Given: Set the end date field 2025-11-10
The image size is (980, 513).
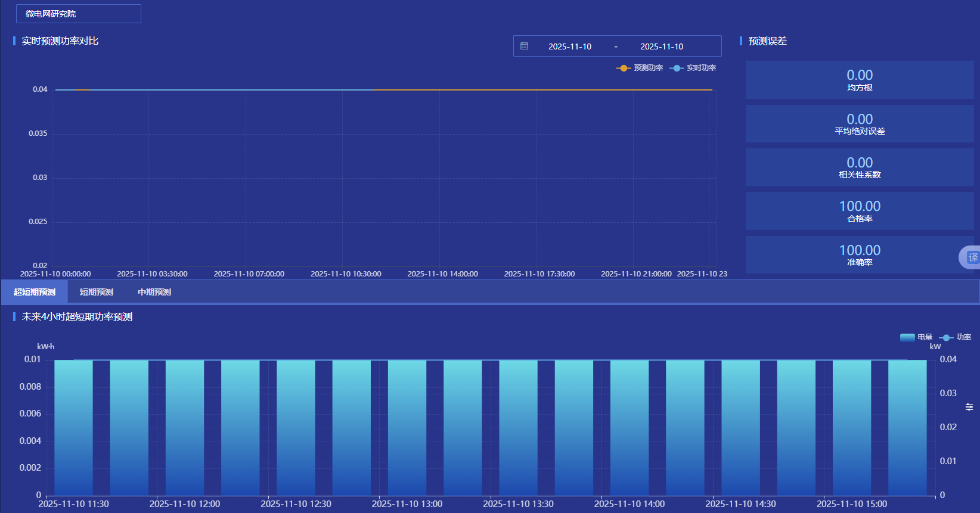Looking at the screenshot, I should [662, 46].
